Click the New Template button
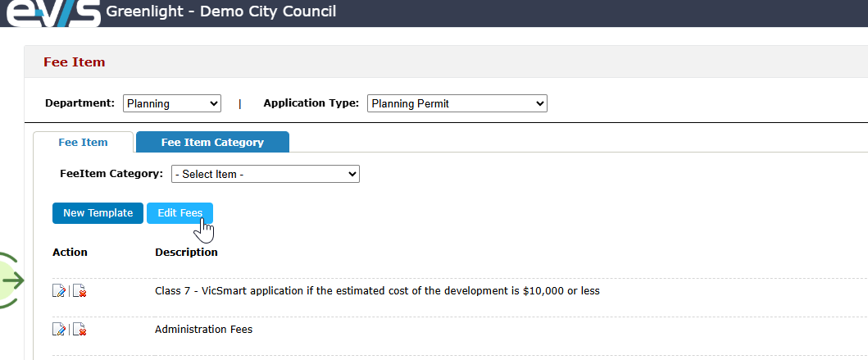The width and height of the screenshot is (868, 360). coord(98,213)
